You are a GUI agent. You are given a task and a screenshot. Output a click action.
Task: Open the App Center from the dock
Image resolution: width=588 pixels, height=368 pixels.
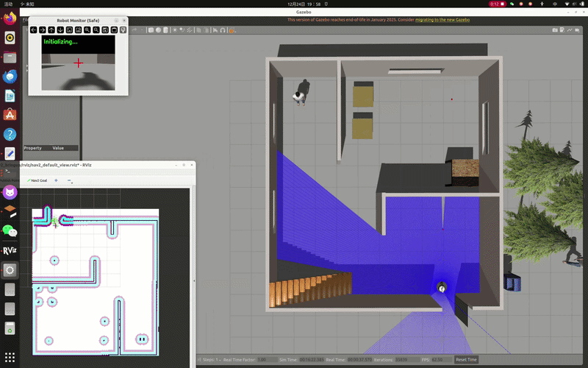click(x=10, y=115)
